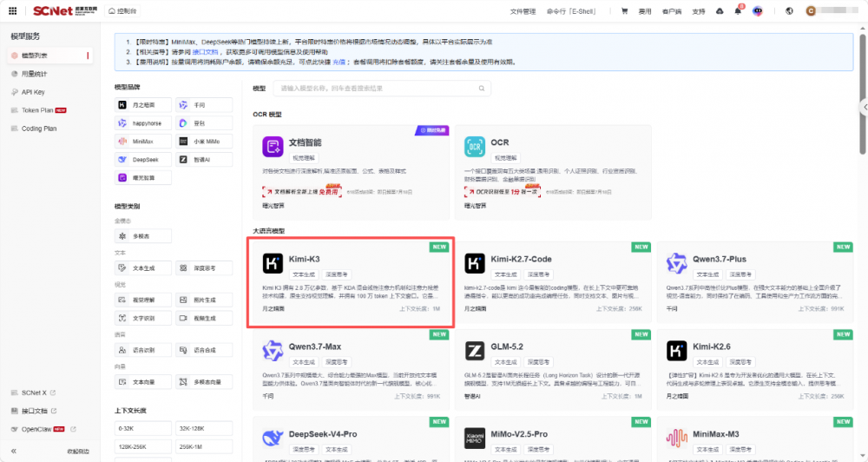The image size is (868, 462).
Task: Click the SCNet logo
Action: tap(65, 10)
